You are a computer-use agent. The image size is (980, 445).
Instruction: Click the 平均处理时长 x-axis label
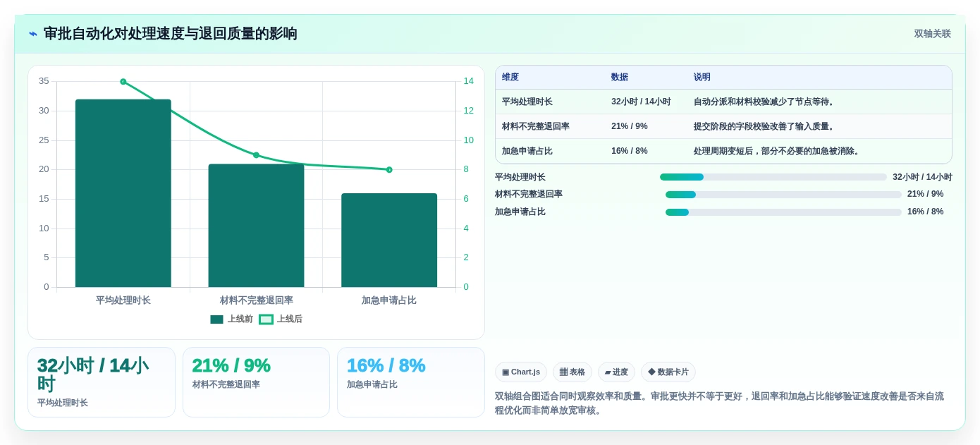pyautogui.click(x=123, y=300)
